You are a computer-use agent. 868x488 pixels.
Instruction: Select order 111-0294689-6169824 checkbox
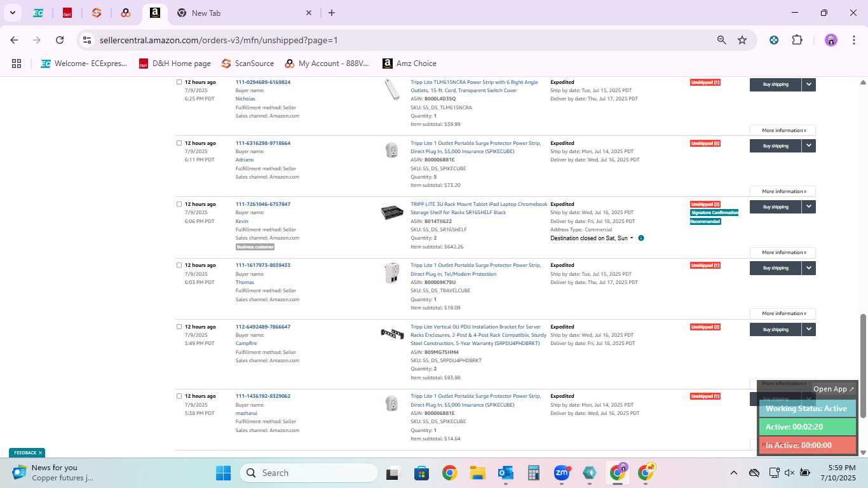[x=179, y=82]
